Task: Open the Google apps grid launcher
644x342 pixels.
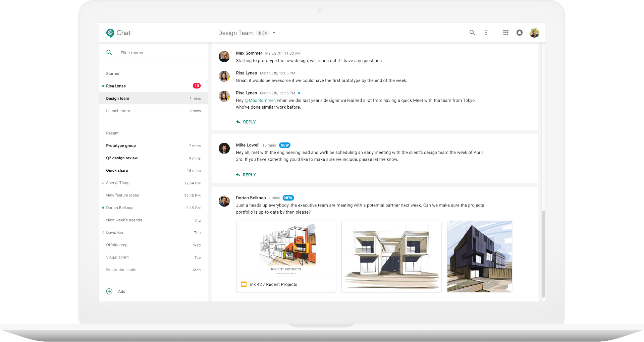Action: 506,33
